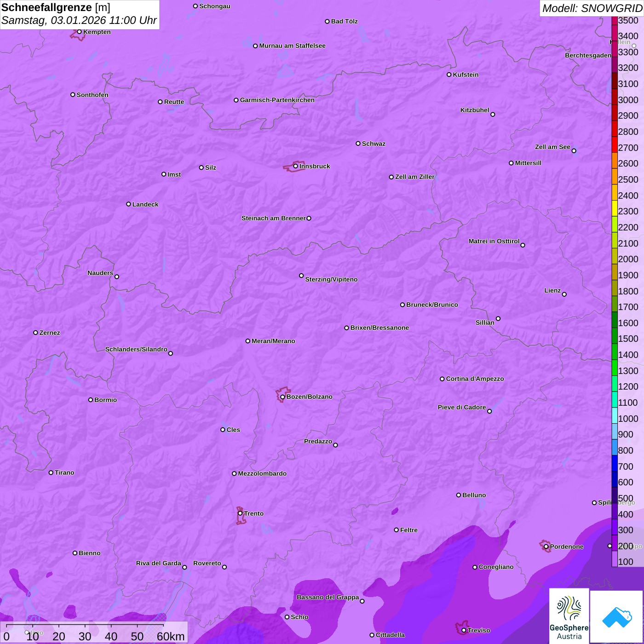Click the cyan legend color swatch
The width and height of the screenshot is (644, 644).
click(x=615, y=415)
